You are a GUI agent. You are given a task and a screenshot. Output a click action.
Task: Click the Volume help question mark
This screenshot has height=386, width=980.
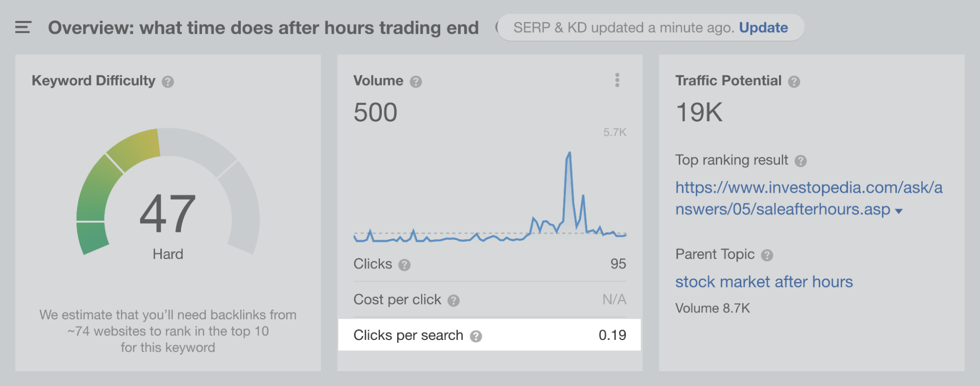click(416, 81)
